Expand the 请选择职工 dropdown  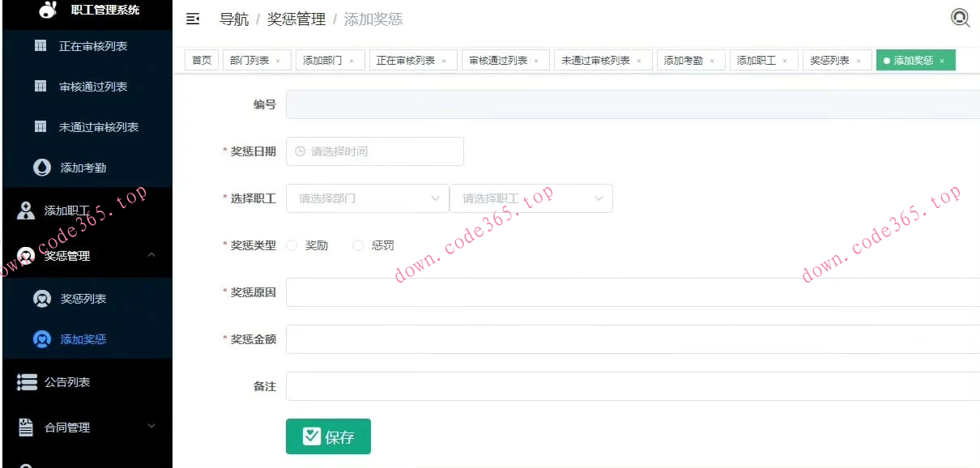pyautogui.click(x=530, y=198)
